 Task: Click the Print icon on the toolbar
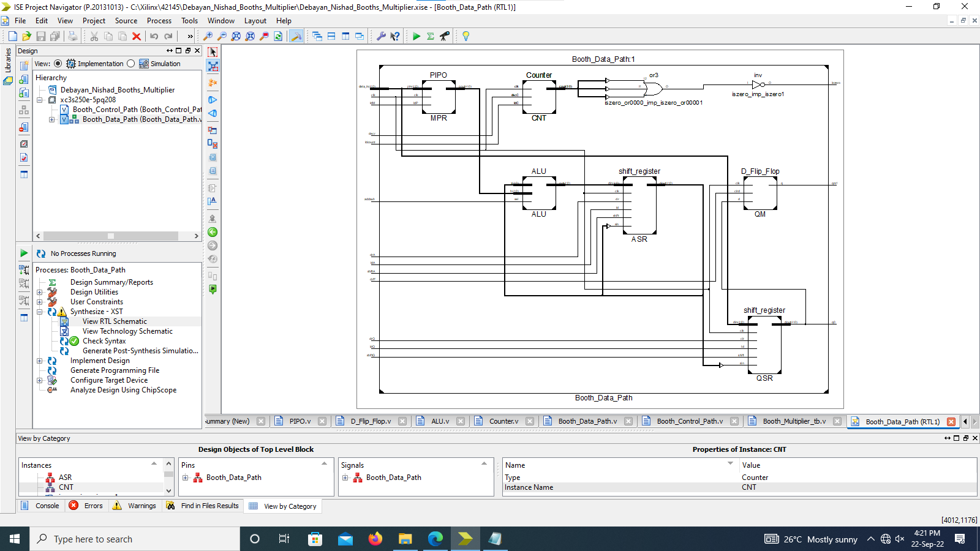pos(73,36)
